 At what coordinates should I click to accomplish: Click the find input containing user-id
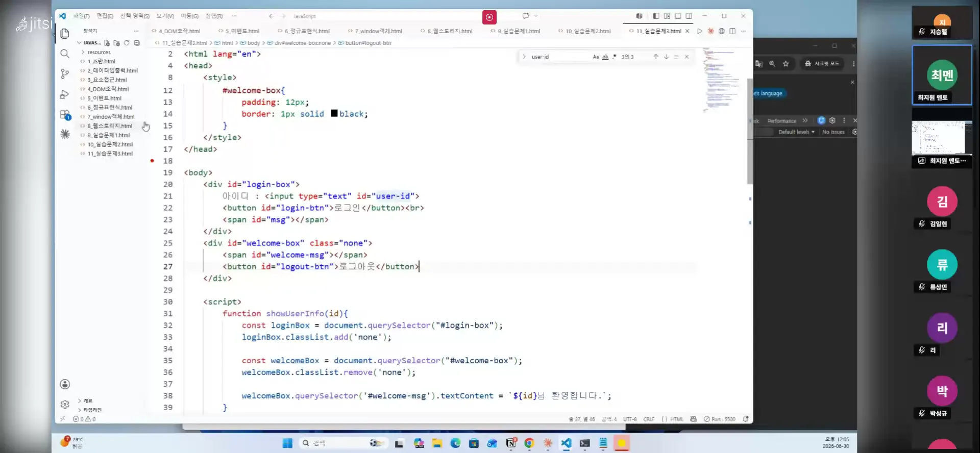(x=559, y=57)
